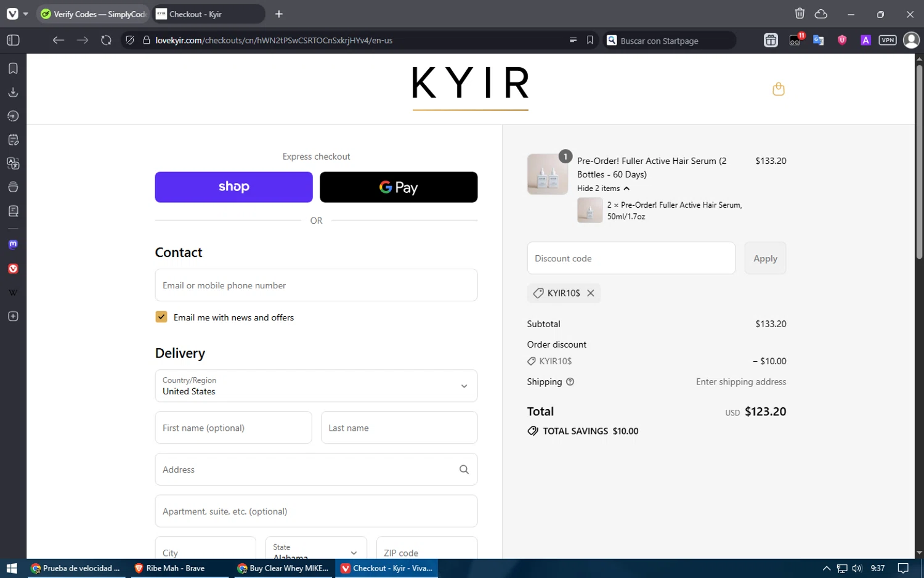
Task: Click the Discount code field
Action: (631, 258)
